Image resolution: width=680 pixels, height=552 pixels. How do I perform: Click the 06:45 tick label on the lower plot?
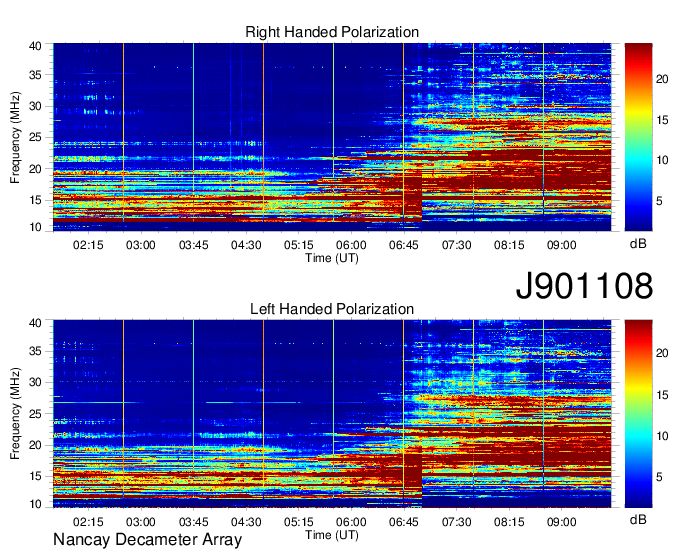pyautogui.click(x=404, y=522)
